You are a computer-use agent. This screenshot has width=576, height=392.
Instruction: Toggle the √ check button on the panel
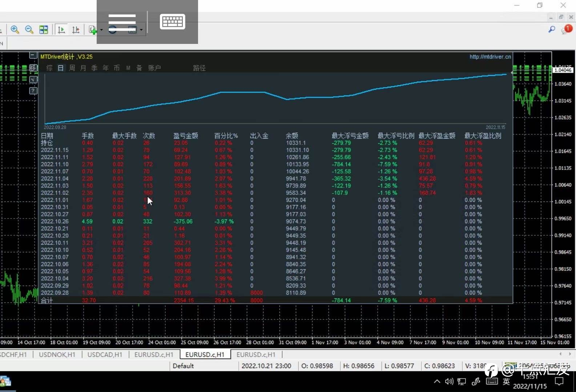click(33, 79)
